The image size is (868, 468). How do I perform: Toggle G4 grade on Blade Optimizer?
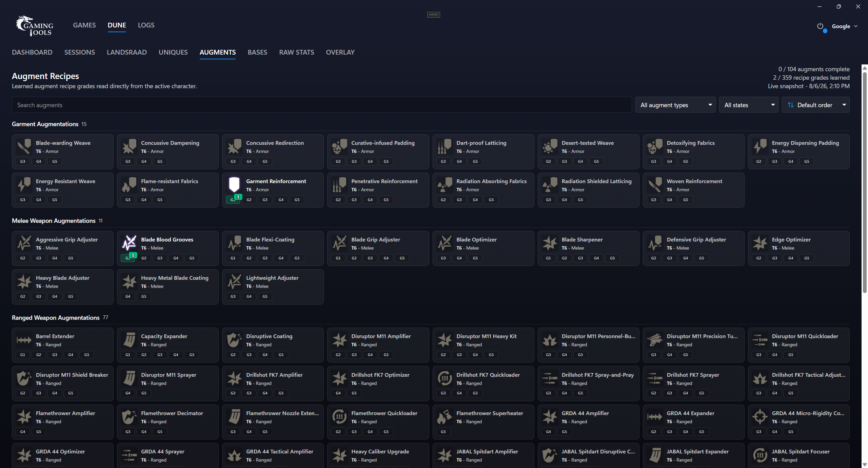(x=459, y=258)
